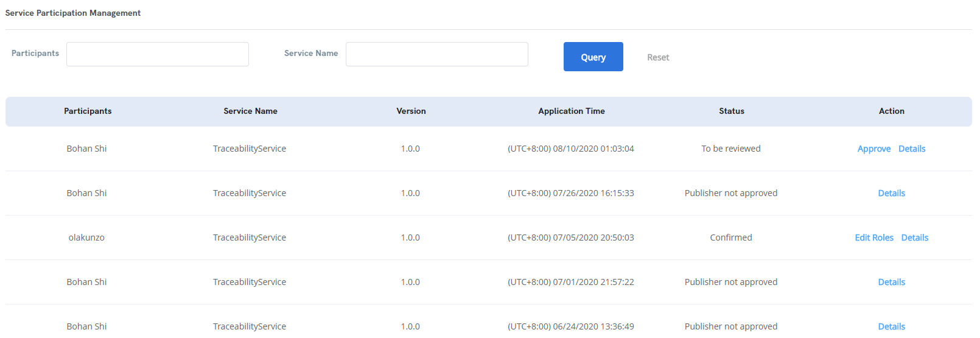Click the Action column header
Image resolution: width=980 pixels, height=338 pixels.
[x=892, y=111]
